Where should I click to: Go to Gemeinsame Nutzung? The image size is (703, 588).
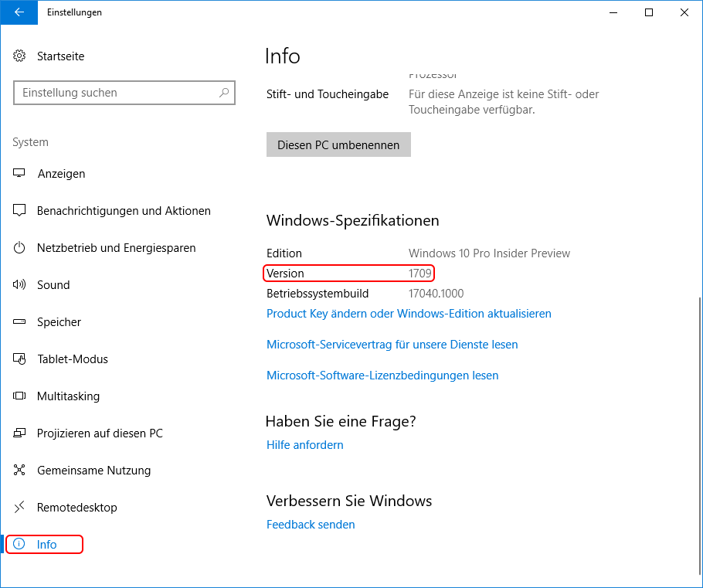93,471
